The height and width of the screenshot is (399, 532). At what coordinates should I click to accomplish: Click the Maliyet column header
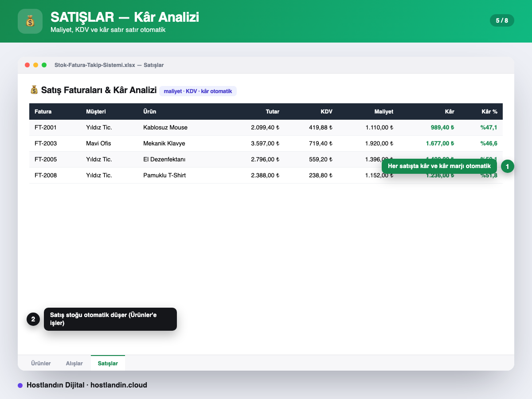point(383,112)
